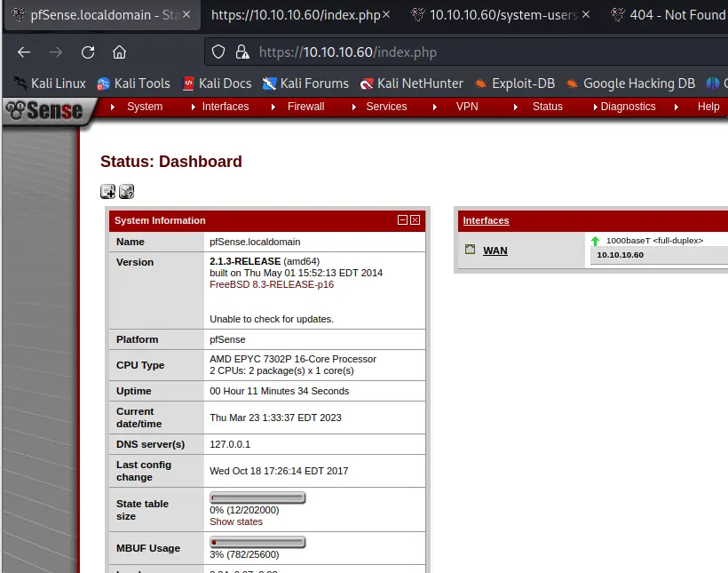
Task: Click the System Information widget title bar
Action: coord(267,220)
